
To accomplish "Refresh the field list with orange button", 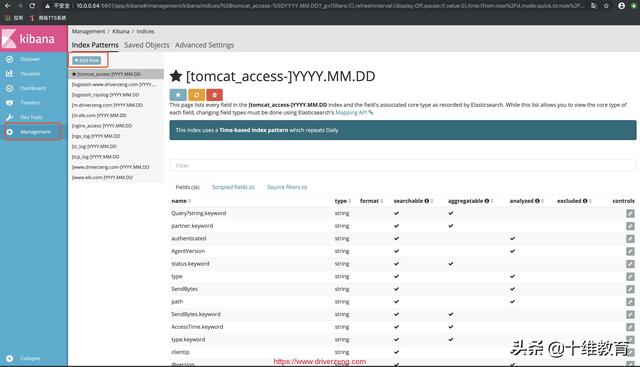I will 196,95.
